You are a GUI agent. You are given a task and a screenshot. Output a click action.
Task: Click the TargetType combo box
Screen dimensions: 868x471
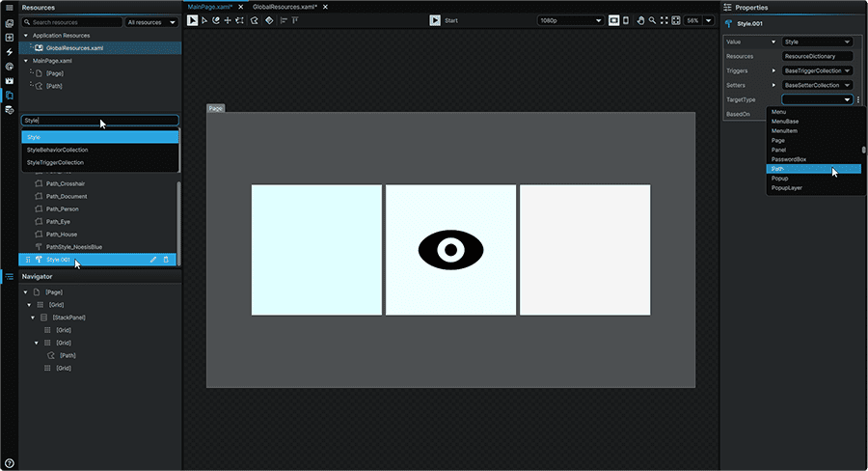tap(817, 99)
